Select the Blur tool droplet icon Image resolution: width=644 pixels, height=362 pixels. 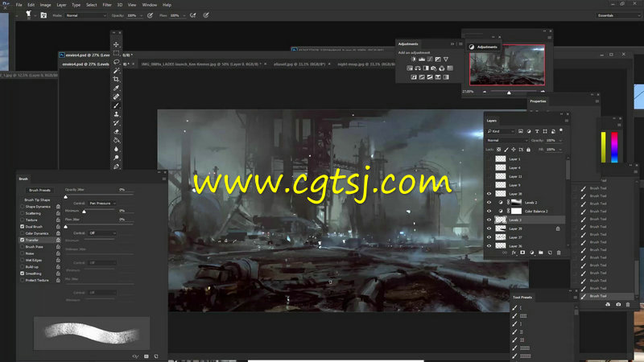pos(116,149)
